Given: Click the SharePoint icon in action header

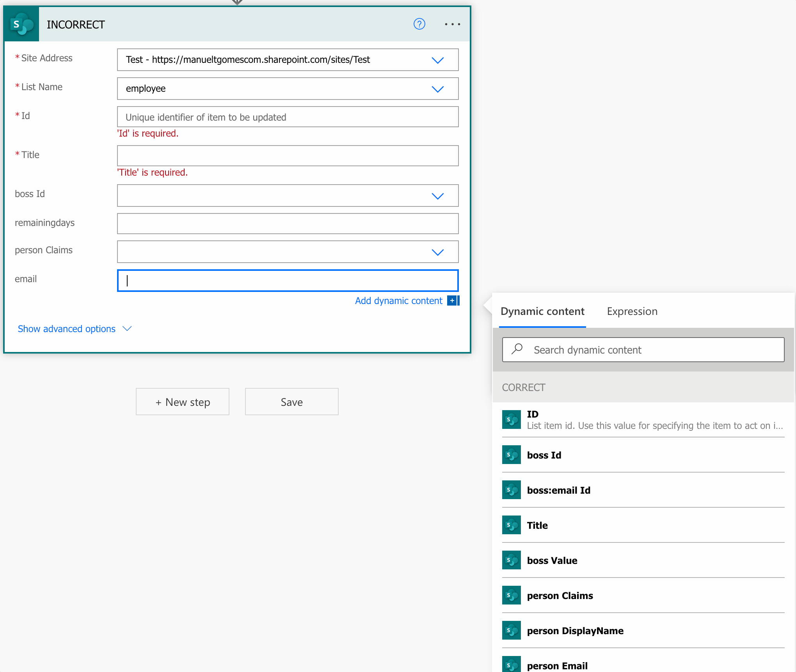Looking at the screenshot, I should 21,24.
